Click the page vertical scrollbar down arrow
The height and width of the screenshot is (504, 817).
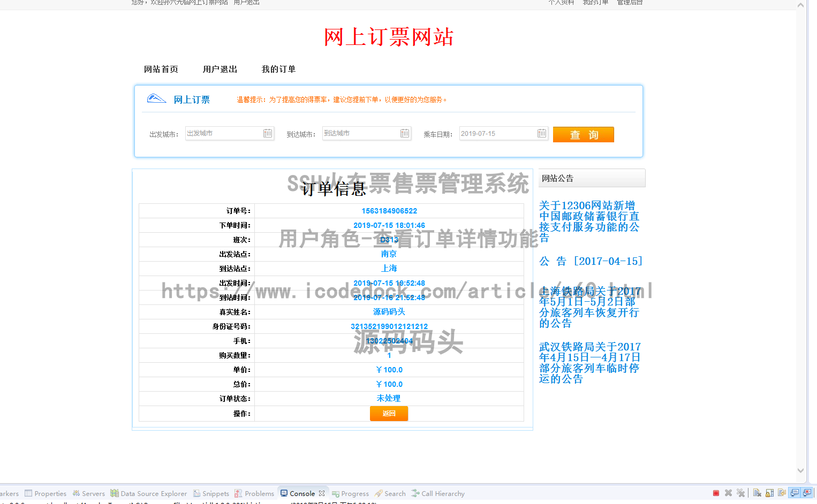[x=800, y=471]
